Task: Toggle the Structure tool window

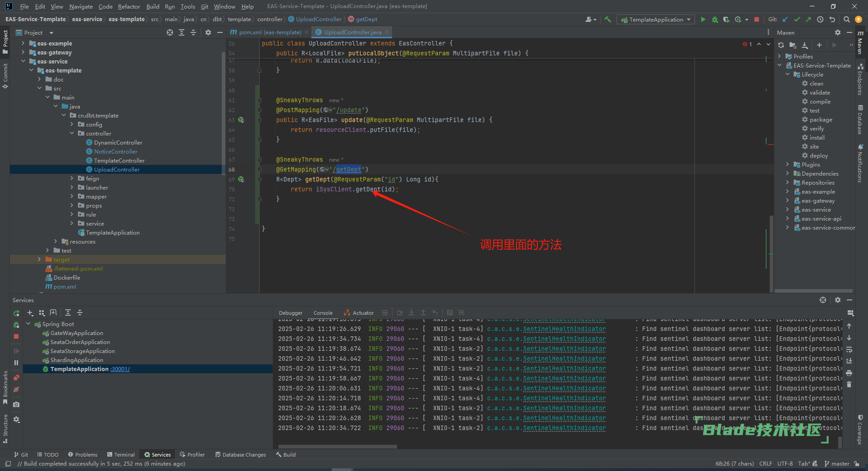Action: point(5,428)
